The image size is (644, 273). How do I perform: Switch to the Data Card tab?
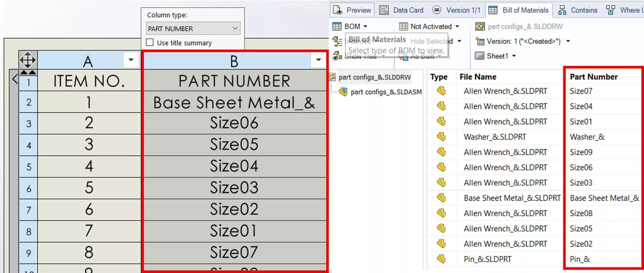tap(401, 10)
